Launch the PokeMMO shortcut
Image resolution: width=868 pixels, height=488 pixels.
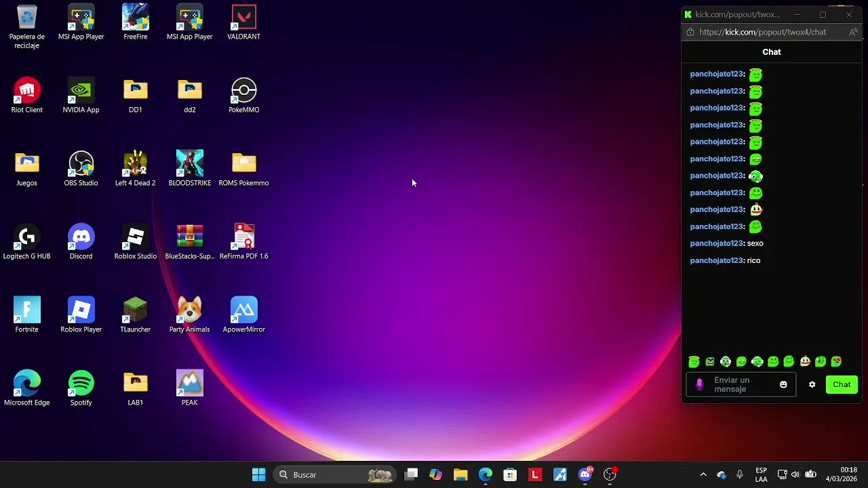[x=243, y=96]
